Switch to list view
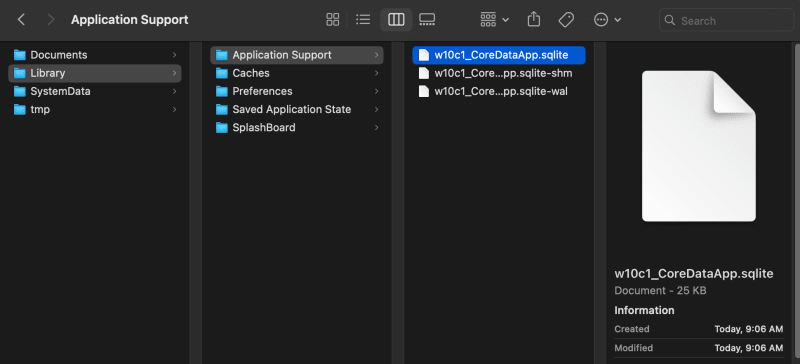Image resolution: width=800 pixels, height=364 pixels. [363, 20]
